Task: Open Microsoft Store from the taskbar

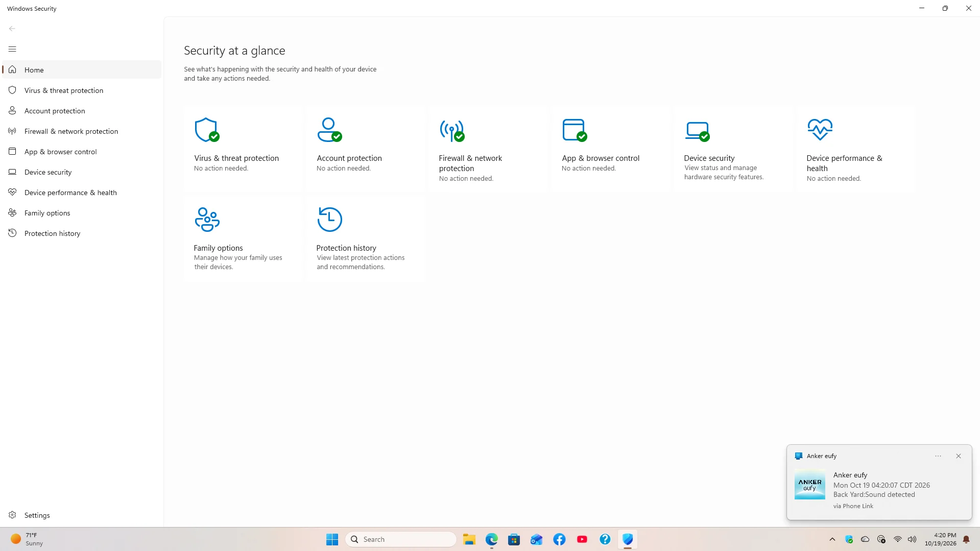Action: (514, 539)
